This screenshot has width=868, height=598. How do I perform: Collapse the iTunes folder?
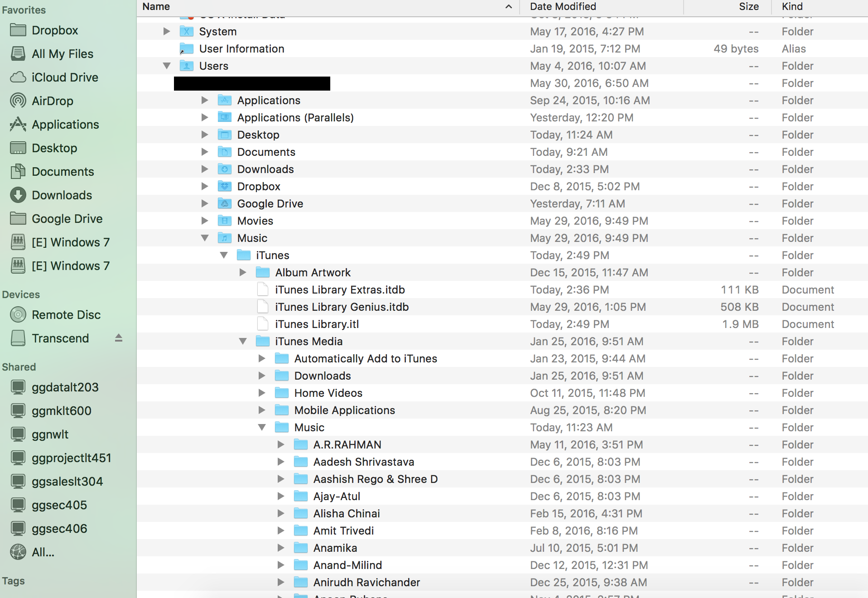pos(224,255)
